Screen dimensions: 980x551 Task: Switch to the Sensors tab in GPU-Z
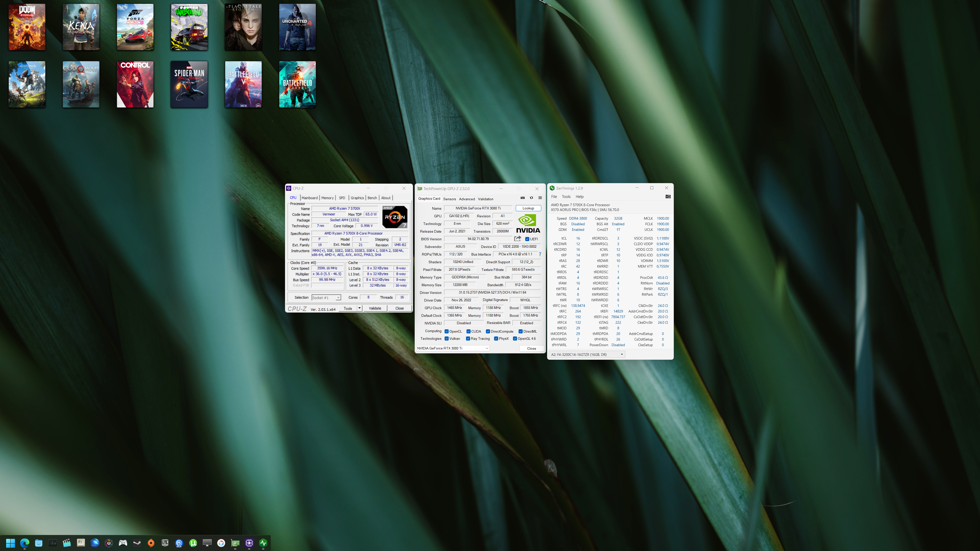pos(449,199)
